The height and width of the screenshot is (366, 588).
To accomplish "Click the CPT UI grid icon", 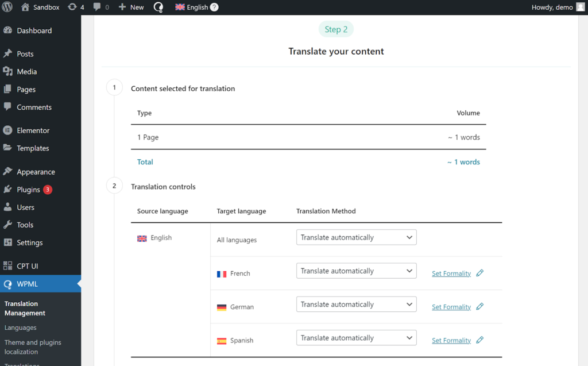I will coord(7,266).
